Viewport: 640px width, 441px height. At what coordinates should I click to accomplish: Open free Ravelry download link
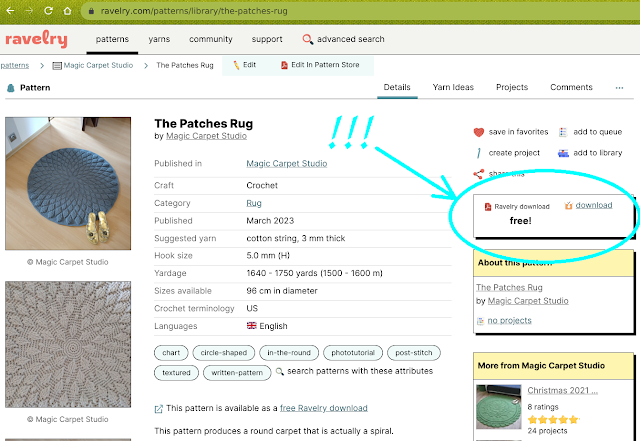point(324,408)
